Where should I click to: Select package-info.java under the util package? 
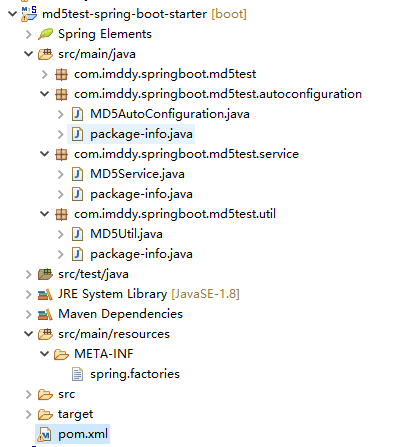click(x=141, y=254)
